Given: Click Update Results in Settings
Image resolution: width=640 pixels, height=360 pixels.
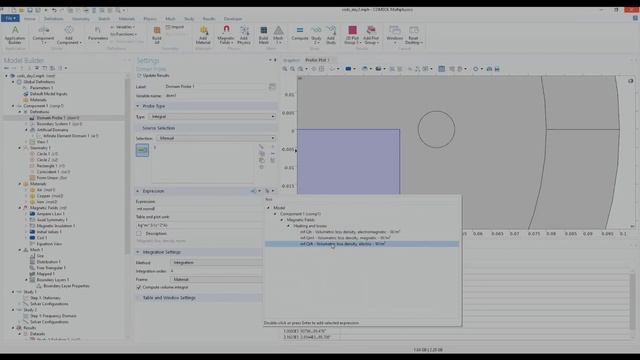Looking at the screenshot, I should [x=153, y=76].
